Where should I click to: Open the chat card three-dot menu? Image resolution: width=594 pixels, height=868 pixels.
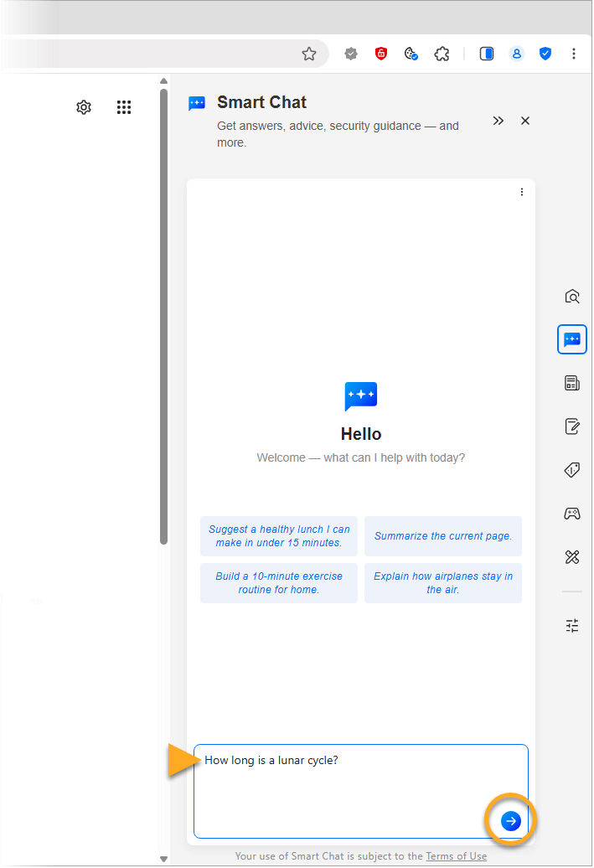coord(522,192)
